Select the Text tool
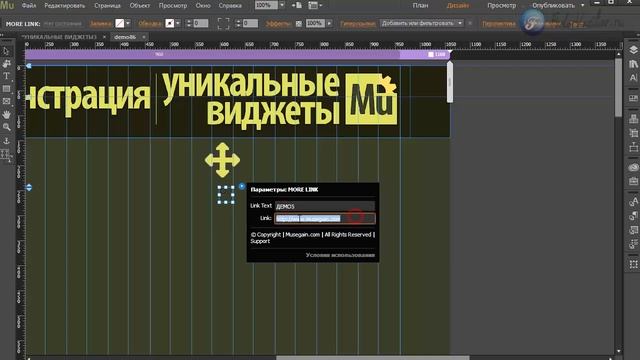640x360 pixels. pyautogui.click(x=6, y=76)
